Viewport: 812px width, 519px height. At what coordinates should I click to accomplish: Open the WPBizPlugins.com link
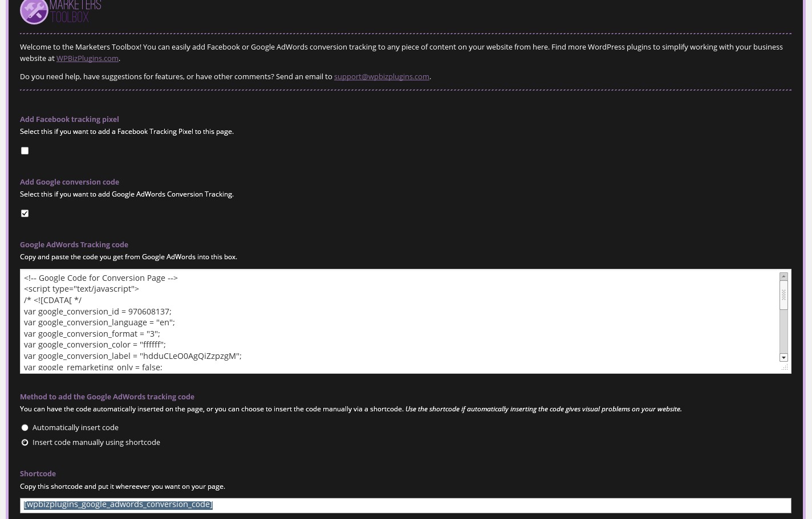87,58
